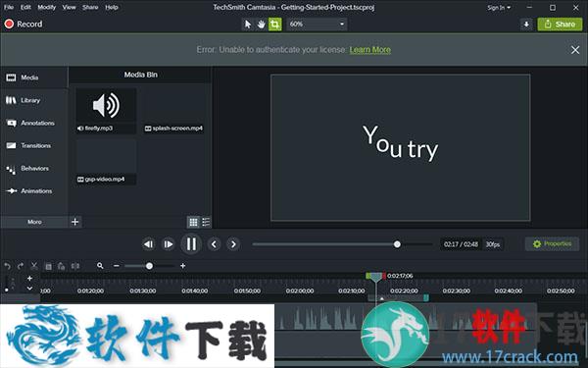Screen dimensions: 588x368
Task: Zoom in timeline with plus button
Action: click(182, 266)
